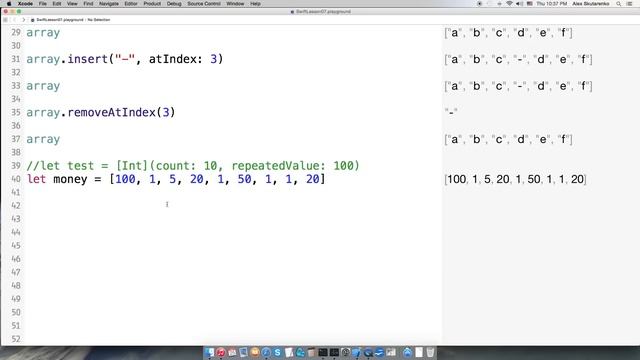This screenshot has height=360, width=640.
Task: Go back with the jump bar arrow
Action: [x=15, y=20]
